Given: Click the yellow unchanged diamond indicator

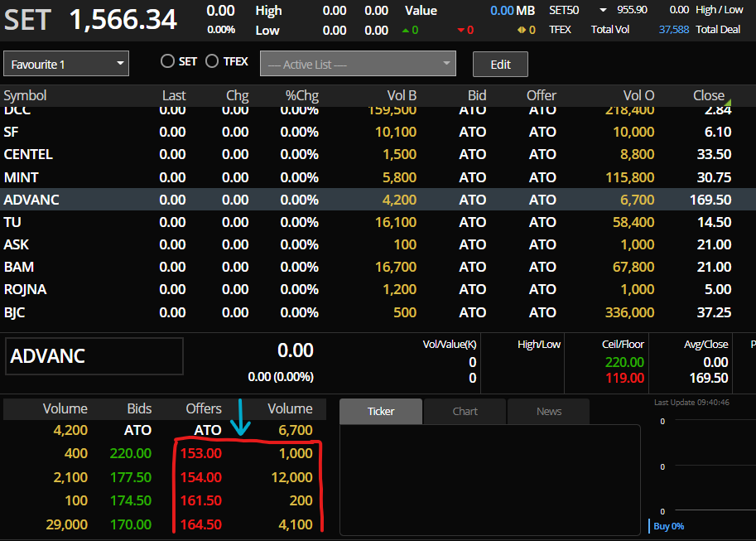Looking at the screenshot, I should pos(521,31).
